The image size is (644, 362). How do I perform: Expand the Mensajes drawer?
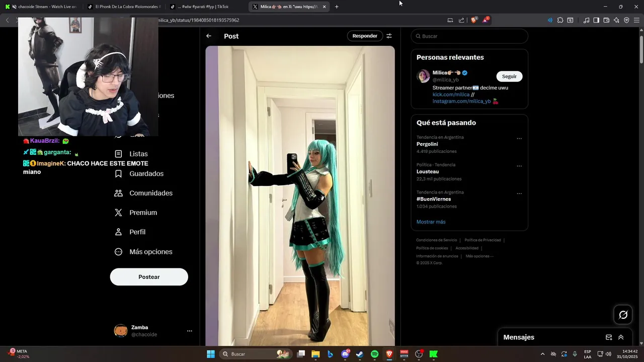(621, 337)
